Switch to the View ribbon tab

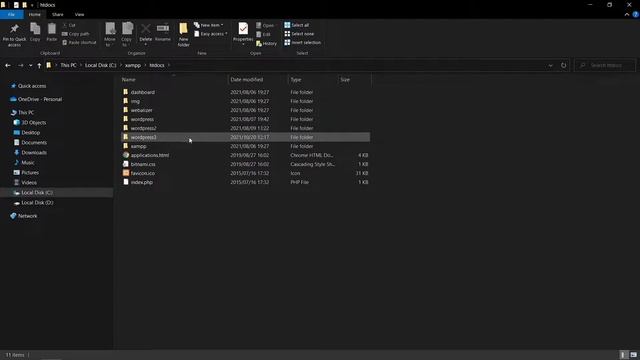tap(79, 14)
